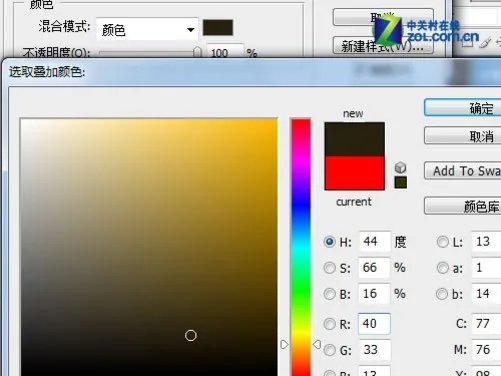This screenshot has width=501, height=376.
Task: Click the opacity value field showing 100
Action: 225,51
